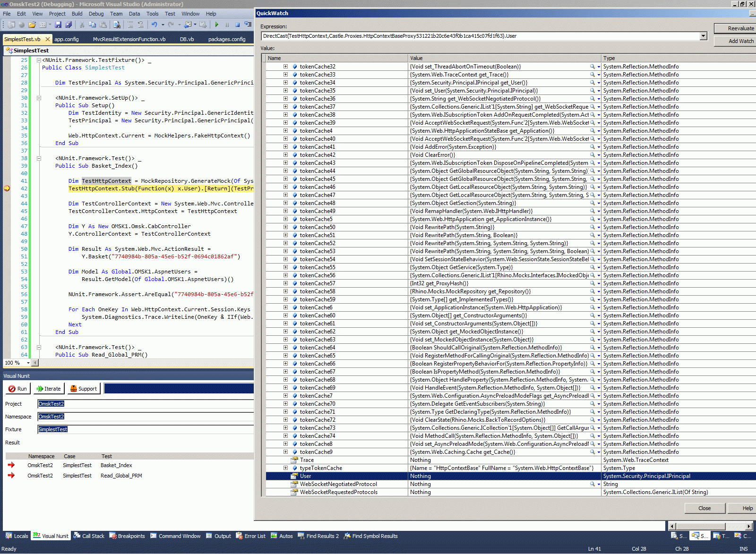Open the Call Stack tool window tab
The width and height of the screenshot is (756, 554).
click(x=89, y=536)
